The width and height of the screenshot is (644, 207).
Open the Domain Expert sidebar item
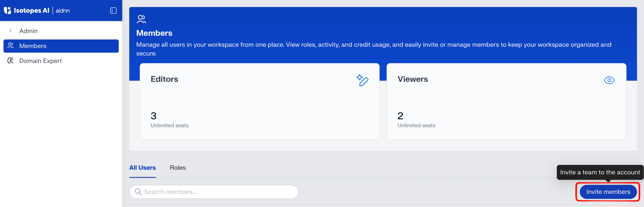[x=61, y=61]
